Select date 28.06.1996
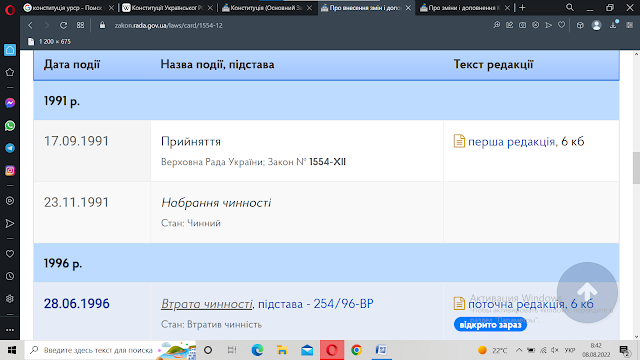 point(77,304)
